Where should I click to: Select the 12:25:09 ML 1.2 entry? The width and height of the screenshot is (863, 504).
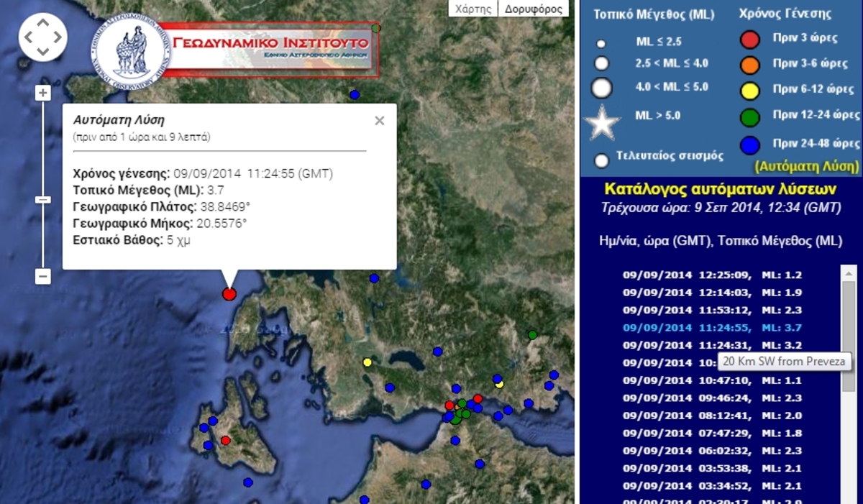tap(712, 275)
